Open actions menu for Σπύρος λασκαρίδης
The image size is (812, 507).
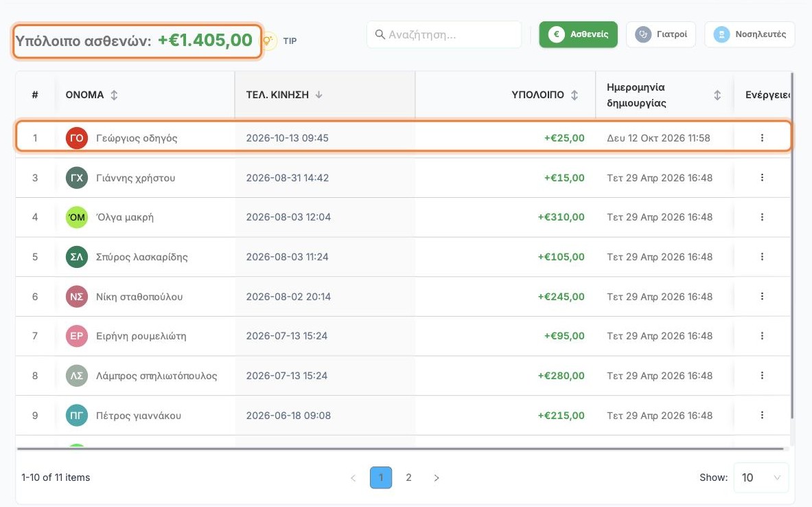click(762, 257)
